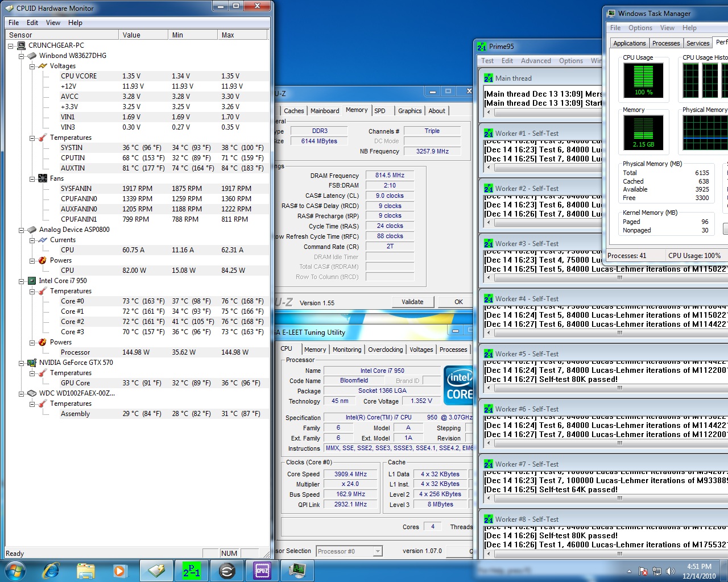728x582 pixels.
Task: Switch to the SPD tab in CPU-Z
Action: click(x=380, y=111)
